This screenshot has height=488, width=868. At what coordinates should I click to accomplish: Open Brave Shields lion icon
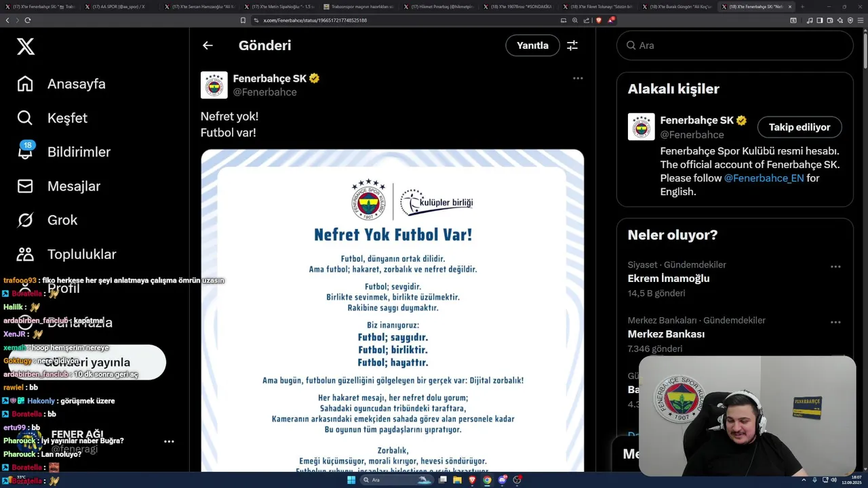tap(598, 20)
